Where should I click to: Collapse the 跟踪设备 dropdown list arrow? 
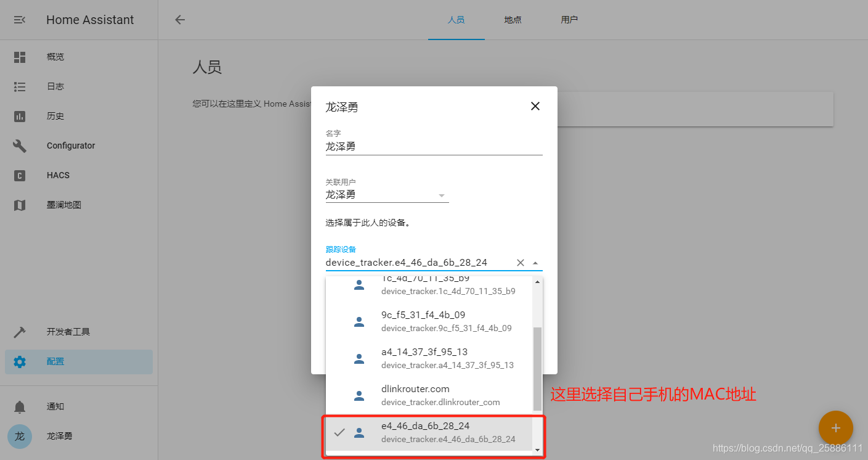tap(535, 263)
